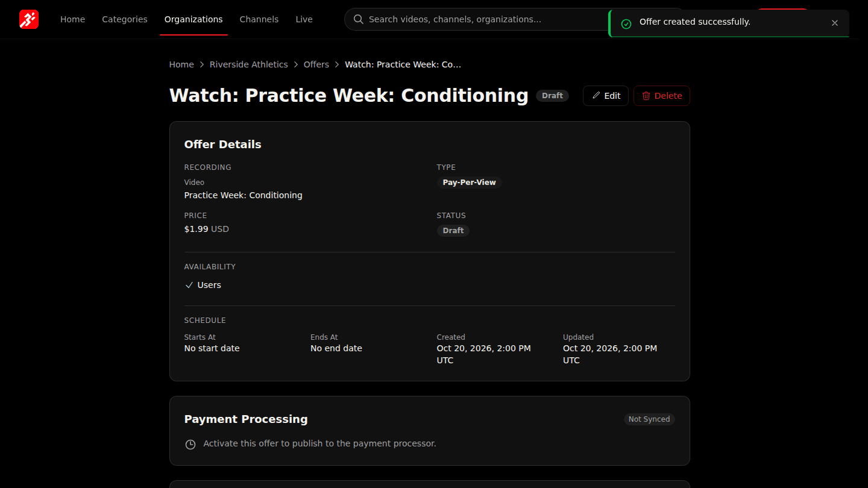Select the Organizations tab

pos(193,19)
